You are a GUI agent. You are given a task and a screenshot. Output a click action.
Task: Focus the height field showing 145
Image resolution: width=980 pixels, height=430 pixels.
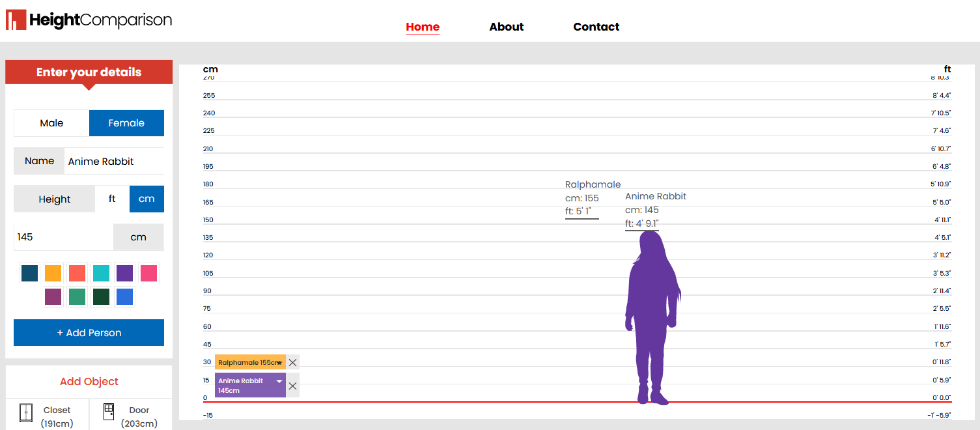64,237
